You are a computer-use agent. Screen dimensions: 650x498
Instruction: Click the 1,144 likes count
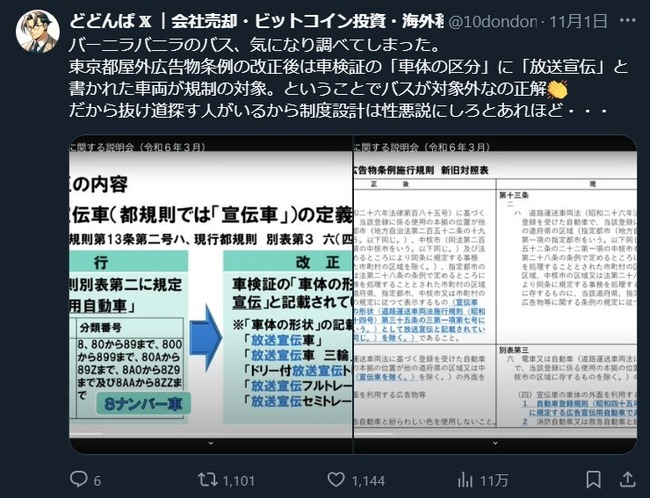click(368, 481)
